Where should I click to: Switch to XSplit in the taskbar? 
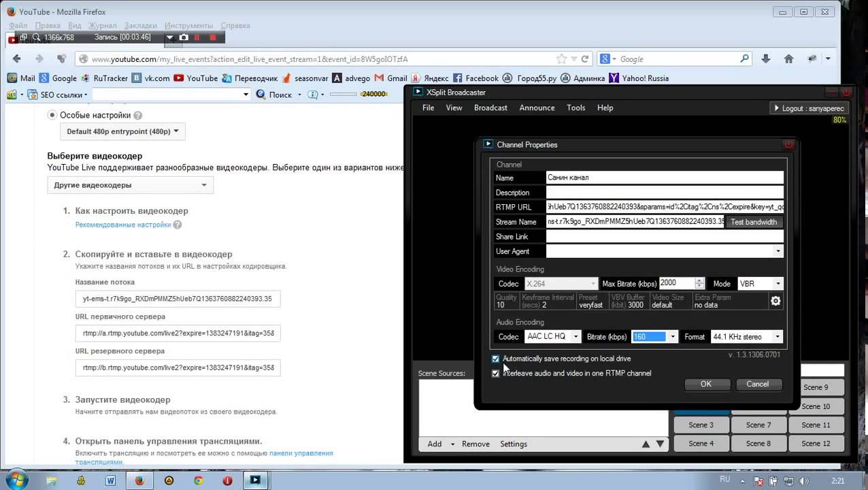click(x=255, y=480)
